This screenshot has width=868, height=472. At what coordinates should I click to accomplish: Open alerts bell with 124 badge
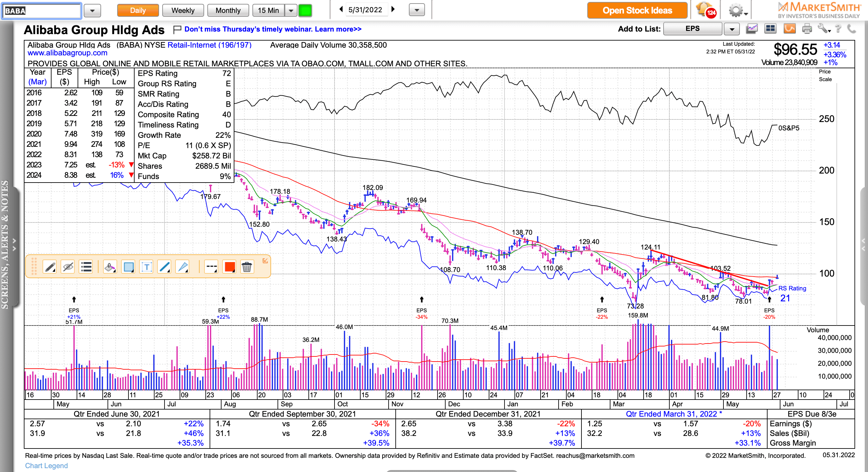pos(706,10)
